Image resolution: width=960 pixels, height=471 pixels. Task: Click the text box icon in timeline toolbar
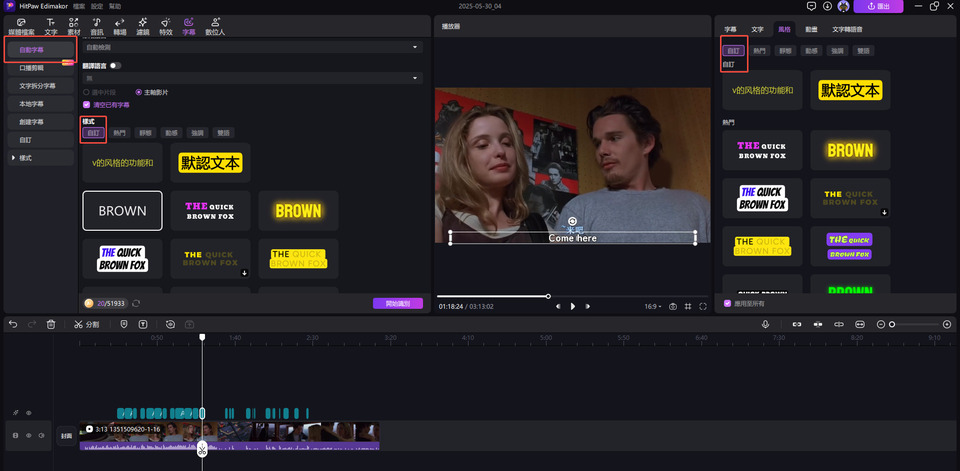pos(143,324)
